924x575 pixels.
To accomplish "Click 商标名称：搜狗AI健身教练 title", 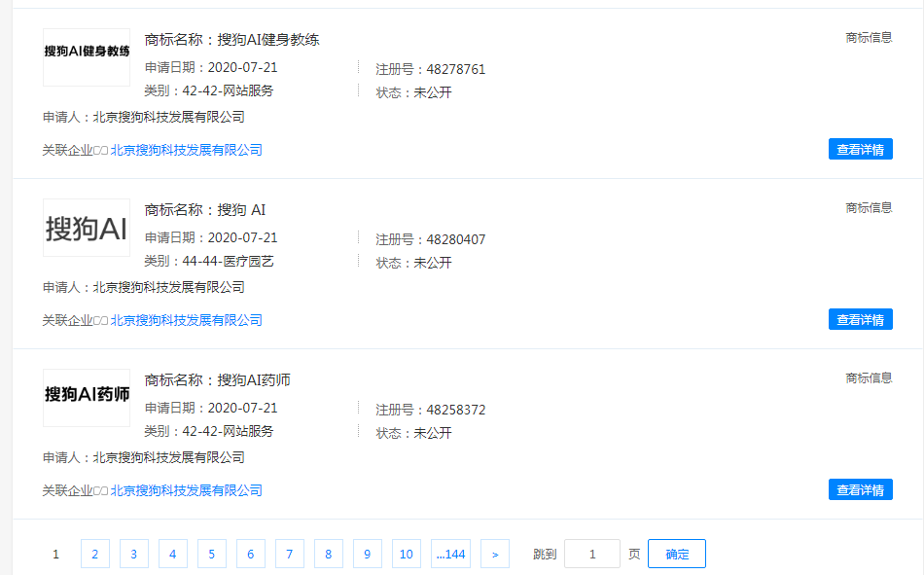I will click(x=231, y=40).
